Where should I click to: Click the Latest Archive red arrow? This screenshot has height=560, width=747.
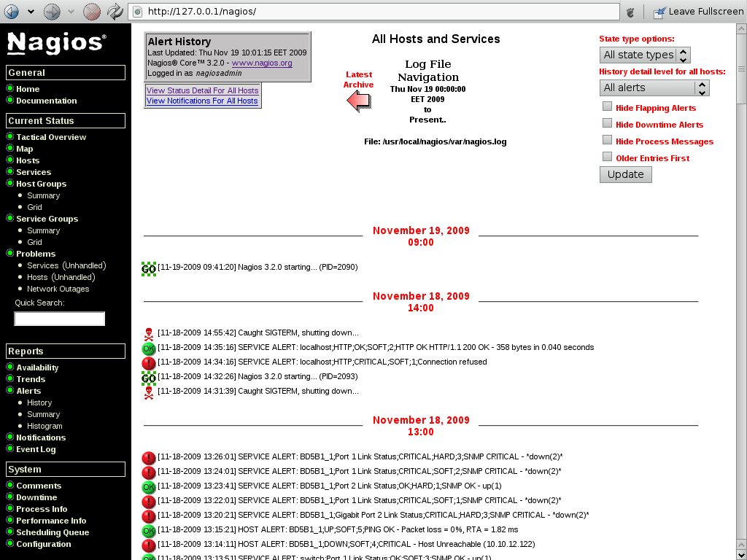tap(359, 100)
